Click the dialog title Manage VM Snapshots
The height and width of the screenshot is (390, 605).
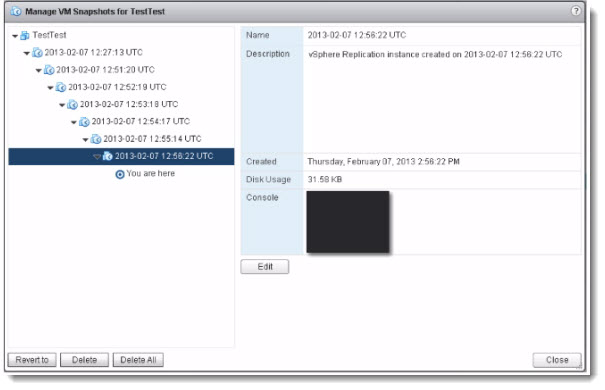(x=95, y=12)
